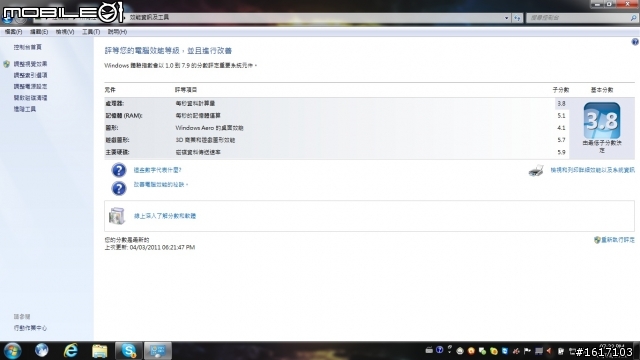The image size is (640, 360).
Task: Click the processor subscore 3.8
Action: coord(561,104)
